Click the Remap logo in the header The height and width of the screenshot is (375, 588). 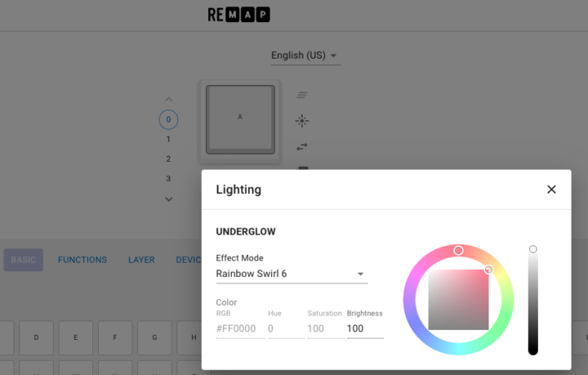[238, 15]
